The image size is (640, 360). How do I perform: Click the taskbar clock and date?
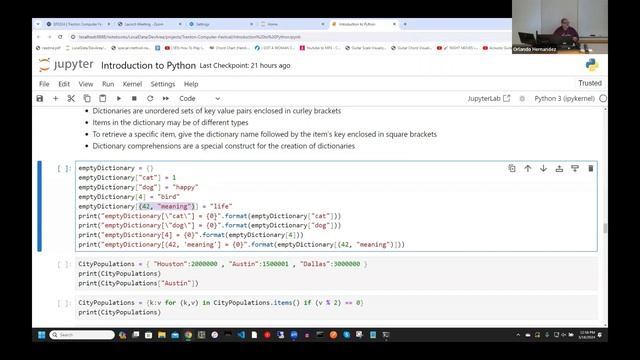tap(587, 335)
